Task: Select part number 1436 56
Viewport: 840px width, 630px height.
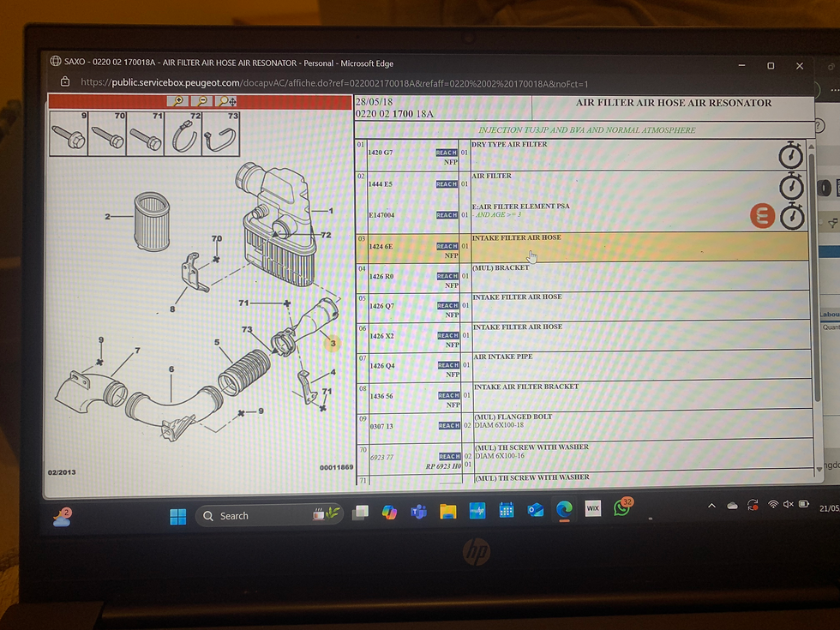Action: (x=381, y=396)
